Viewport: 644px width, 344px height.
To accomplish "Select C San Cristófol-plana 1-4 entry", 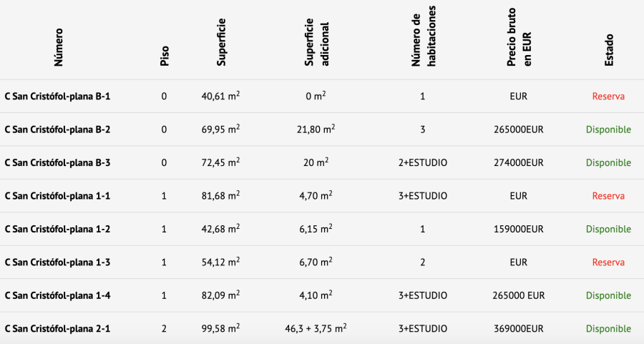I will 57,295.
